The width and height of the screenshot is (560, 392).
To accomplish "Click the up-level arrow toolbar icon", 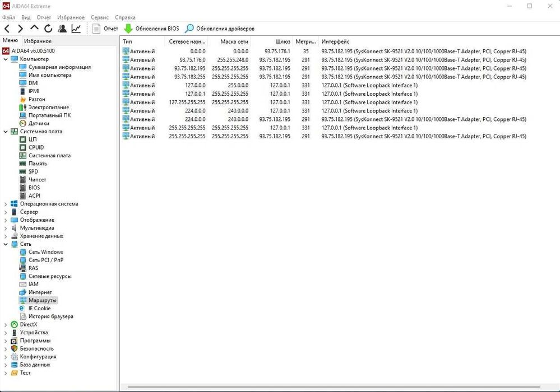I will 34,28.
